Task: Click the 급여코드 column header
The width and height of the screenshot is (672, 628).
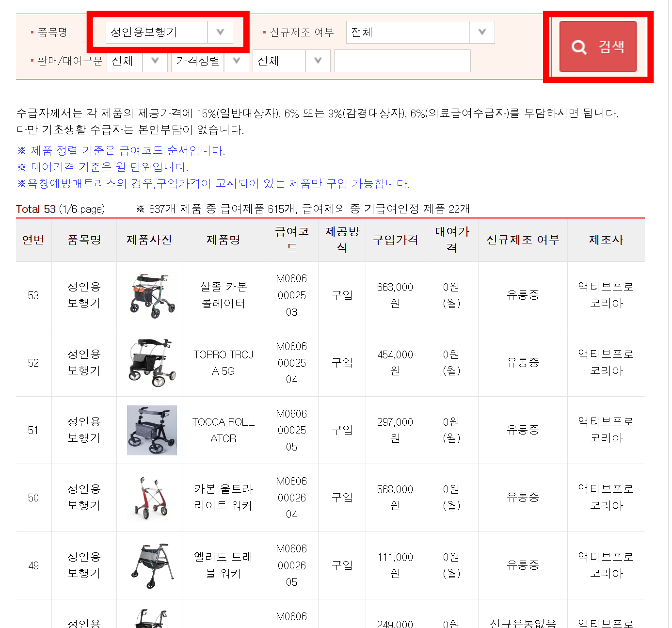Action: click(x=292, y=240)
